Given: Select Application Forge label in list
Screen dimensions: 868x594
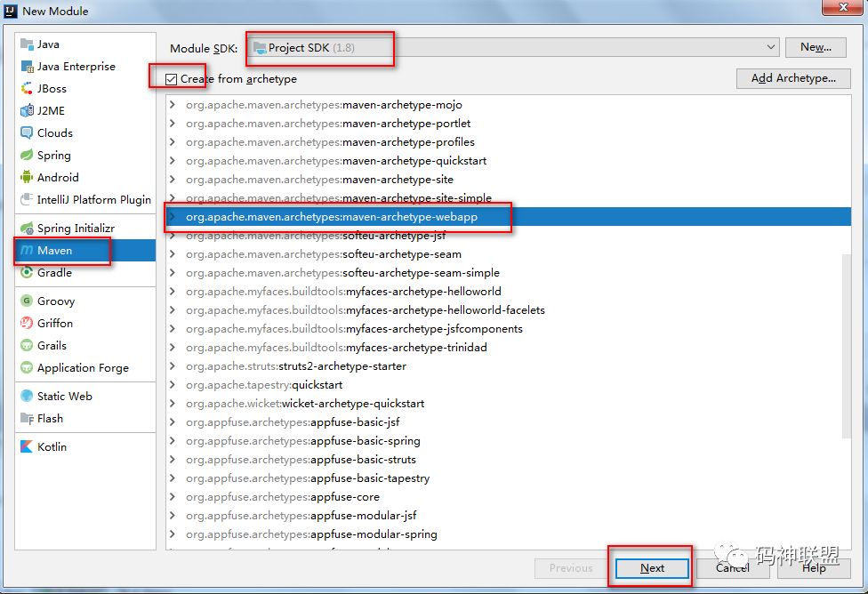Looking at the screenshot, I should click(x=83, y=367).
